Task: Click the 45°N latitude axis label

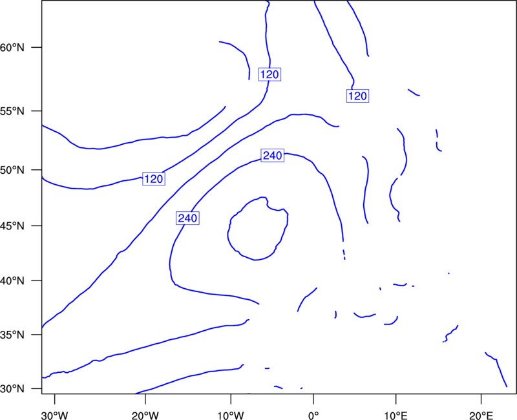Action: (12, 226)
